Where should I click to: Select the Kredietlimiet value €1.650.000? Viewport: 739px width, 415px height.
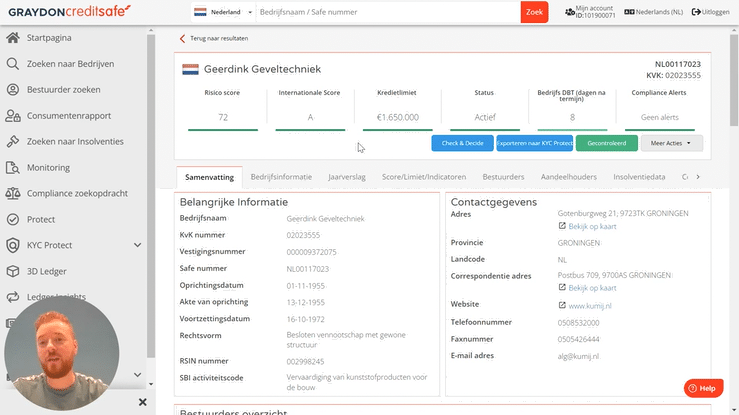[397, 117]
